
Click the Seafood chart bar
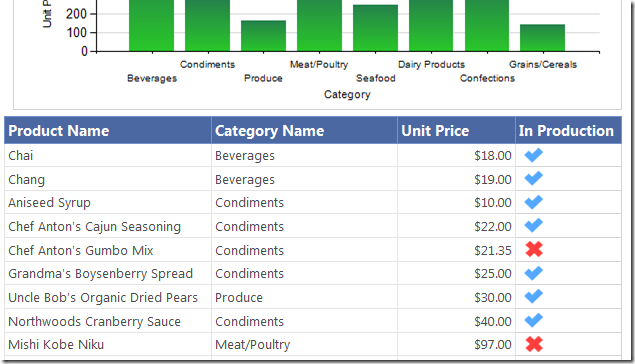click(375, 28)
